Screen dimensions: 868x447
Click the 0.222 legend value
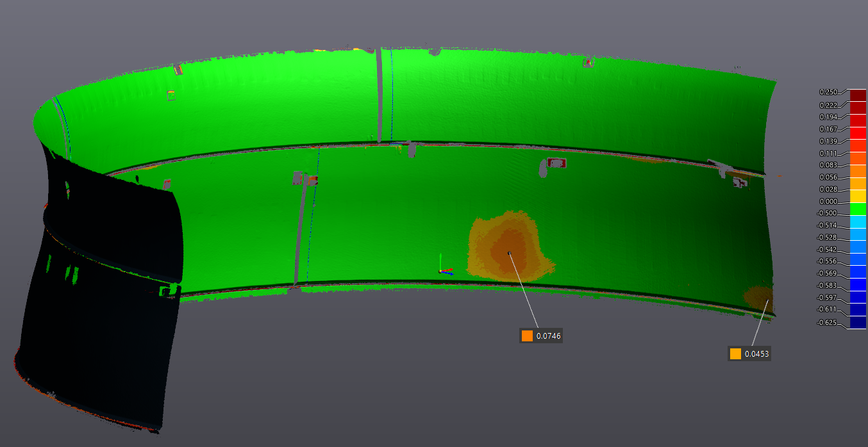pyautogui.click(x=828, y=104)
